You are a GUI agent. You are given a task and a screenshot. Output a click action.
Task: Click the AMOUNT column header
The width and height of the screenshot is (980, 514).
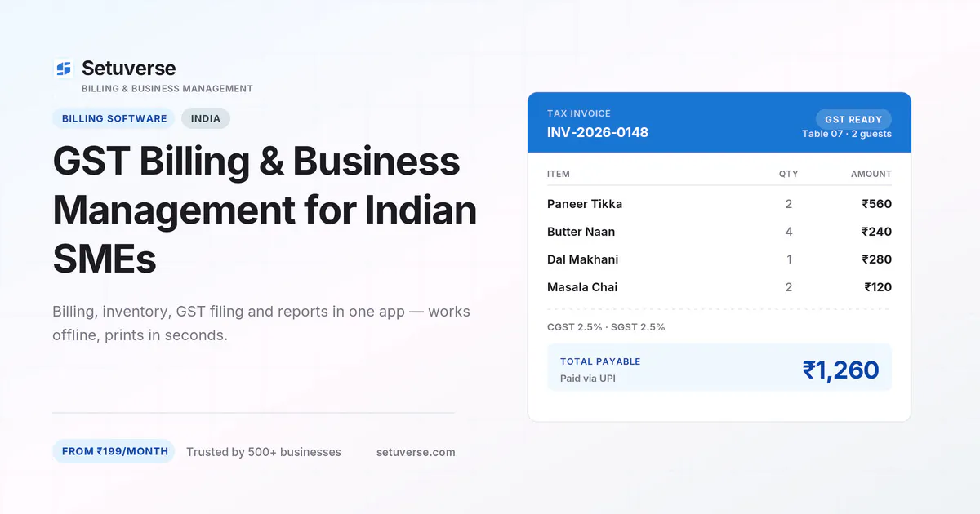(871, 174)
